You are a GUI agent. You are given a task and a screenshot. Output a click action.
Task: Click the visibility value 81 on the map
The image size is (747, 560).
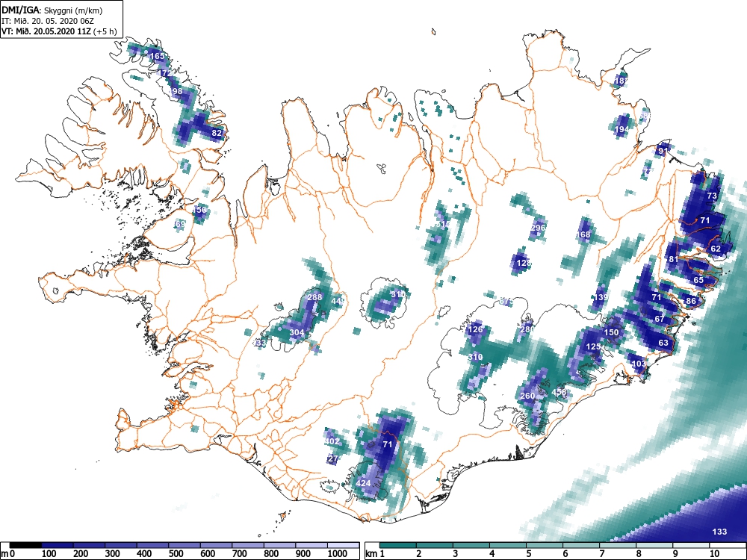pos(673,260)
